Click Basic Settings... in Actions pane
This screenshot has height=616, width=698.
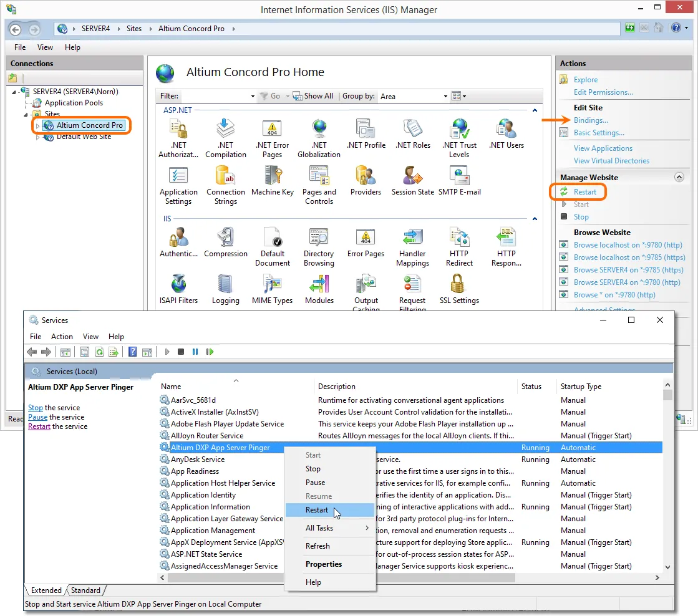pos(599,133)
